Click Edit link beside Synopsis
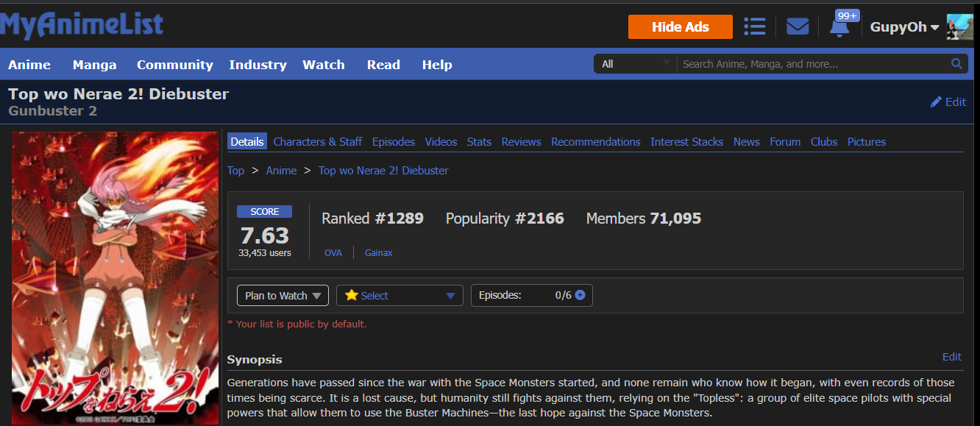The height and width of the screenshot is (426, 980). (x=951, y=357)
